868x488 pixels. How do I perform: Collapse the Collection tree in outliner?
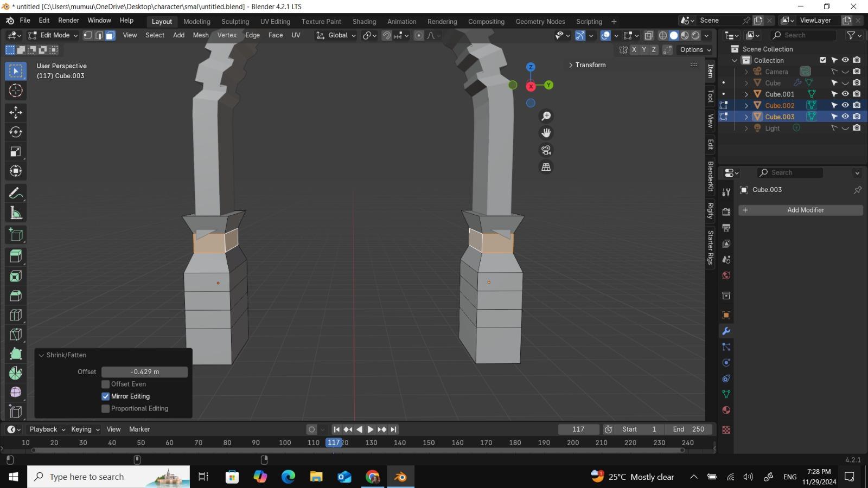pyautogui.click(x=735, y=61)
